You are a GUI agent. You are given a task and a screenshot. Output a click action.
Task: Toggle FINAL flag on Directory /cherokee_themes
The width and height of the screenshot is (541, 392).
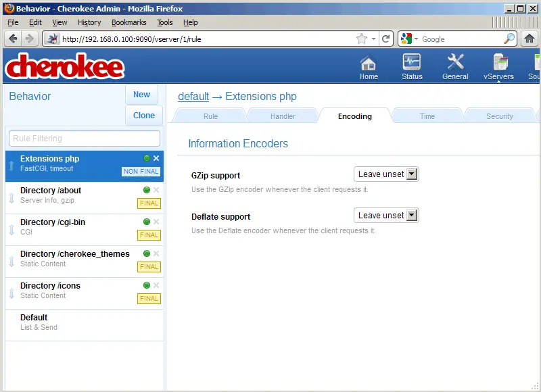coord(149,267)
